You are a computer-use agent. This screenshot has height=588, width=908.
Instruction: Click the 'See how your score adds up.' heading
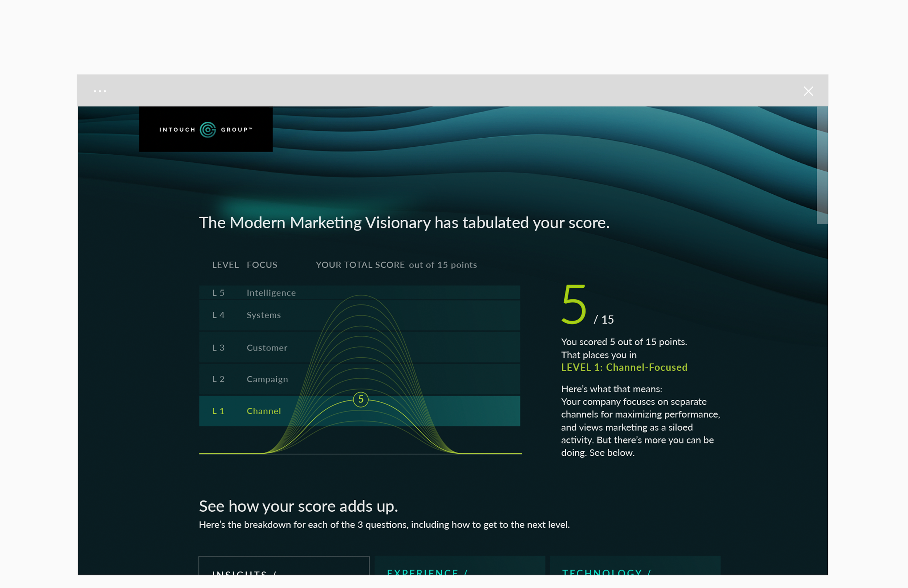tap(298, 506)
